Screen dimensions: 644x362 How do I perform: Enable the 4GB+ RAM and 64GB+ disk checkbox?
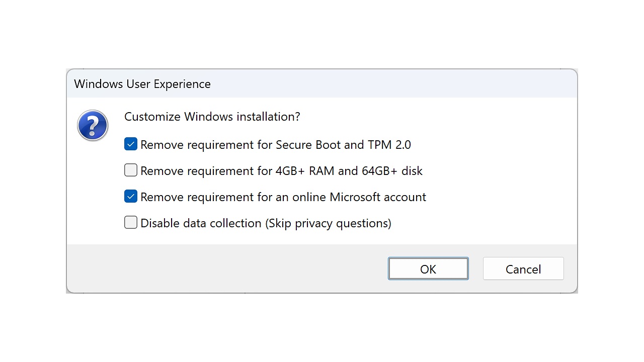tap(131, 170)
